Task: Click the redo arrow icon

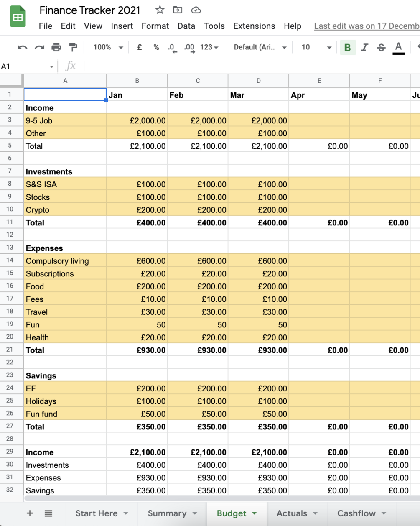Action: point(39,47)
